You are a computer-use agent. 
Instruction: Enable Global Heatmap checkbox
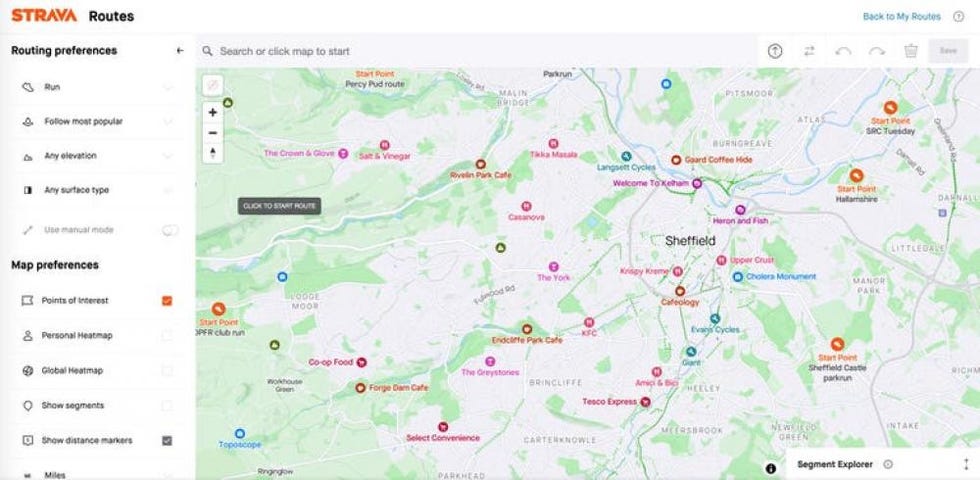(167, 371)
